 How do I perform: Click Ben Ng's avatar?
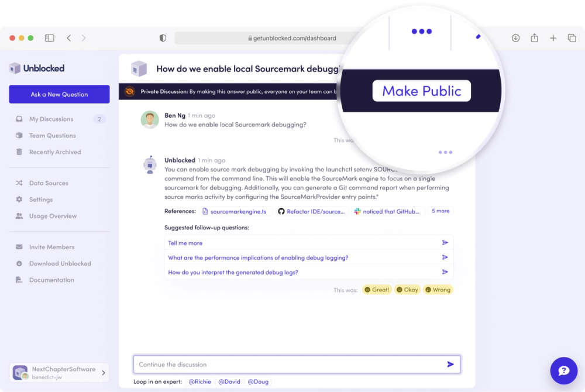pos(150,120)
